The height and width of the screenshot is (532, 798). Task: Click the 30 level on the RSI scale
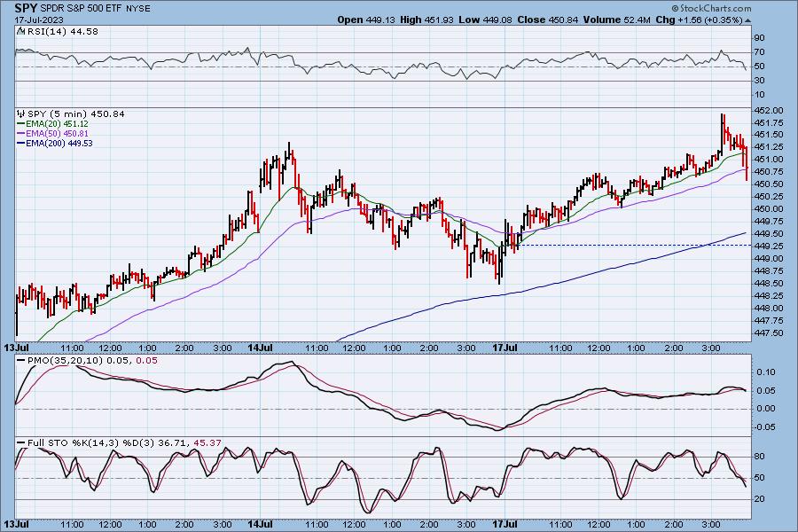[759, 81]
